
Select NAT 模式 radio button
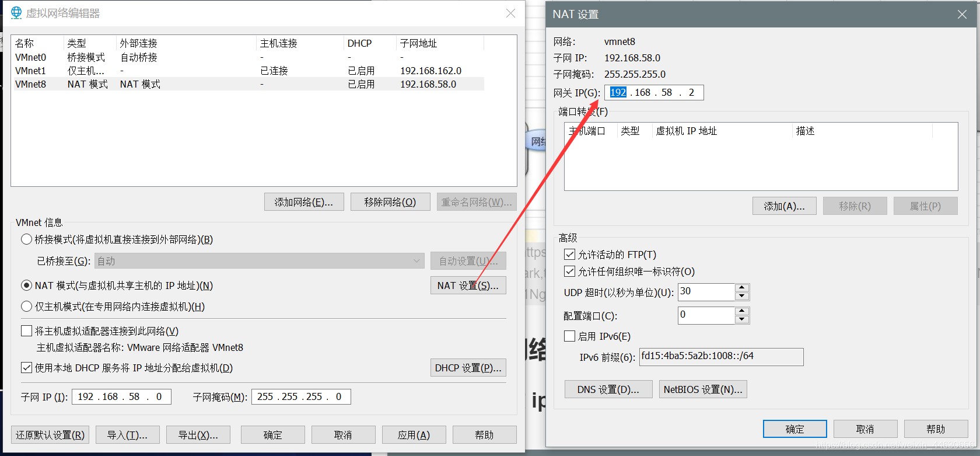26,286
